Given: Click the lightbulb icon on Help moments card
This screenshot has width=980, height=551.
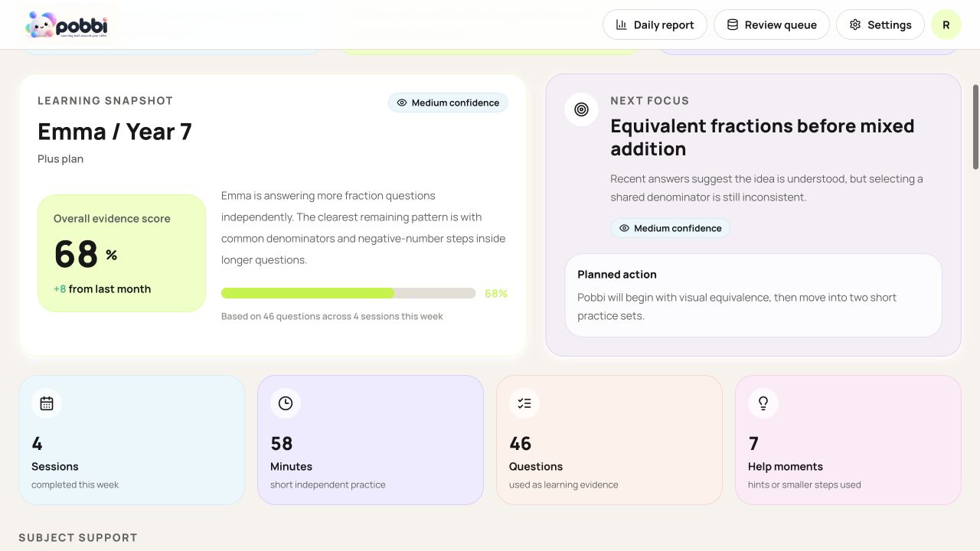Looking at the screenshot, I should coord(763,403).
